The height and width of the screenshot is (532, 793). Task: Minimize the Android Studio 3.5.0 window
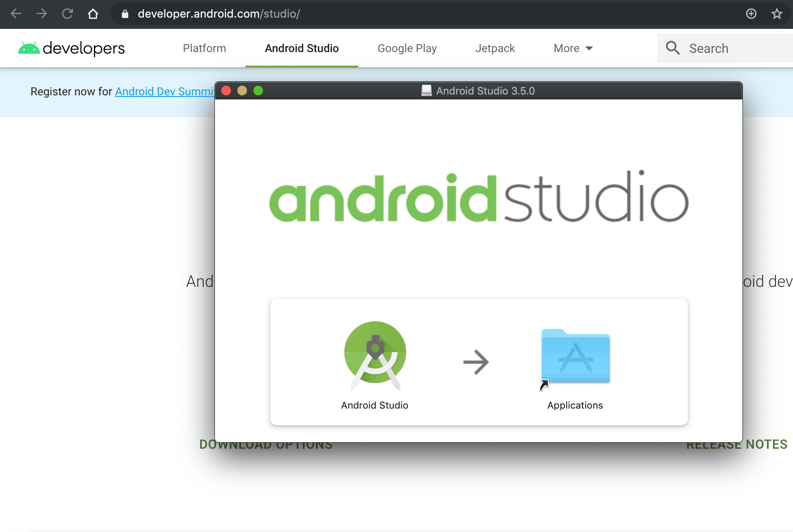pos(242,91)
